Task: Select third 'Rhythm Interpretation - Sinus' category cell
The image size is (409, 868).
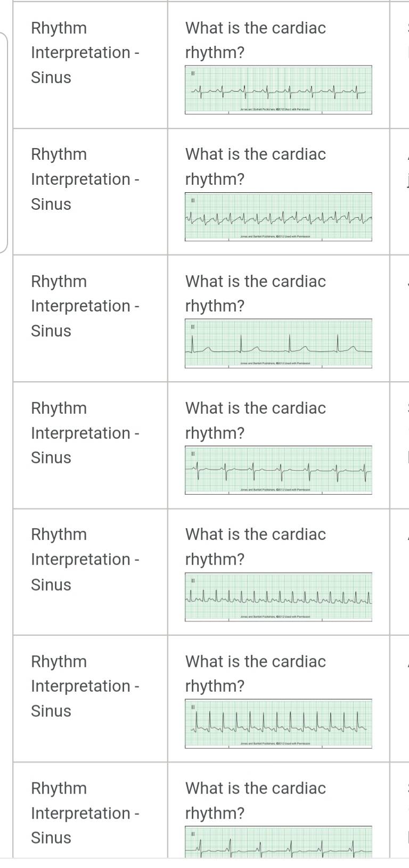Action: pyautogui.click(x=90, y=318)
